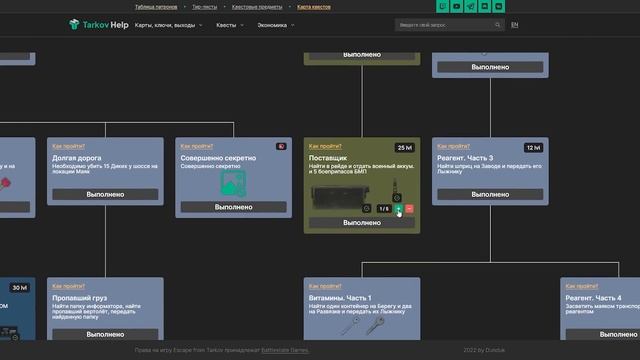Select the Пропавший груз quest title
Image resolution: width=640 pixels, height=360 pixels.
click(x=79, y=298)
